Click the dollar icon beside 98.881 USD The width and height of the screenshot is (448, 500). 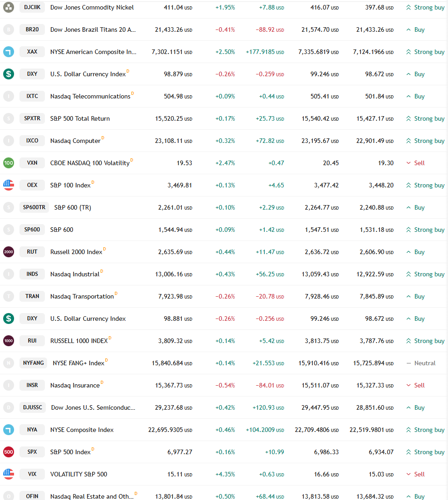pyautogui.click(x=9, y=319)
